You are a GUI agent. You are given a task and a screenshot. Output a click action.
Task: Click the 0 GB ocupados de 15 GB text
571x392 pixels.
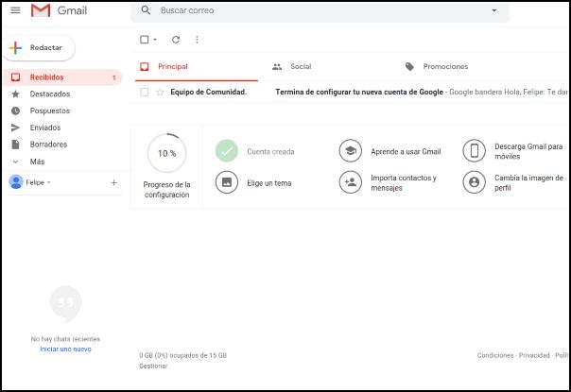pyautogui.click(x=182, y=355)
